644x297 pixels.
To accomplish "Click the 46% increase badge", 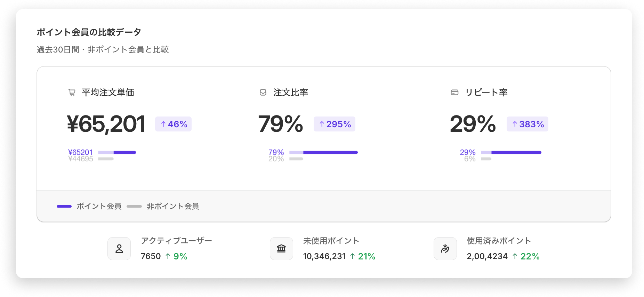I will (174, 124).
